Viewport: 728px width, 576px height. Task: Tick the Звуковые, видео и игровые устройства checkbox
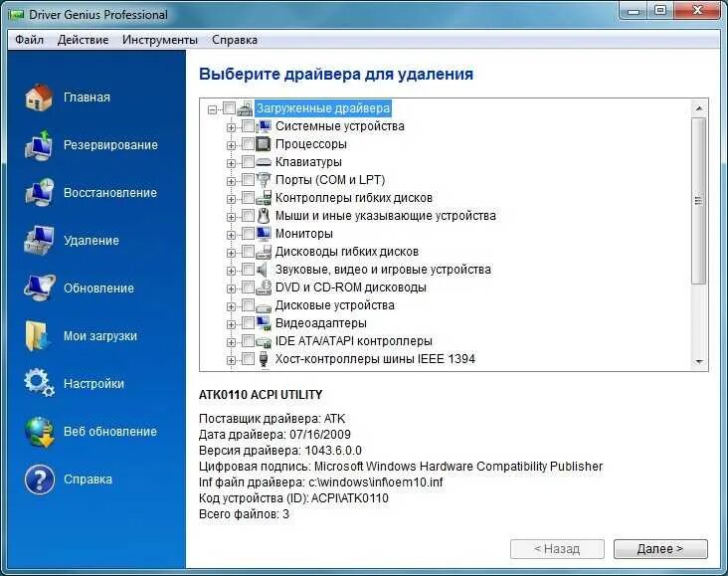pos(248,270)
